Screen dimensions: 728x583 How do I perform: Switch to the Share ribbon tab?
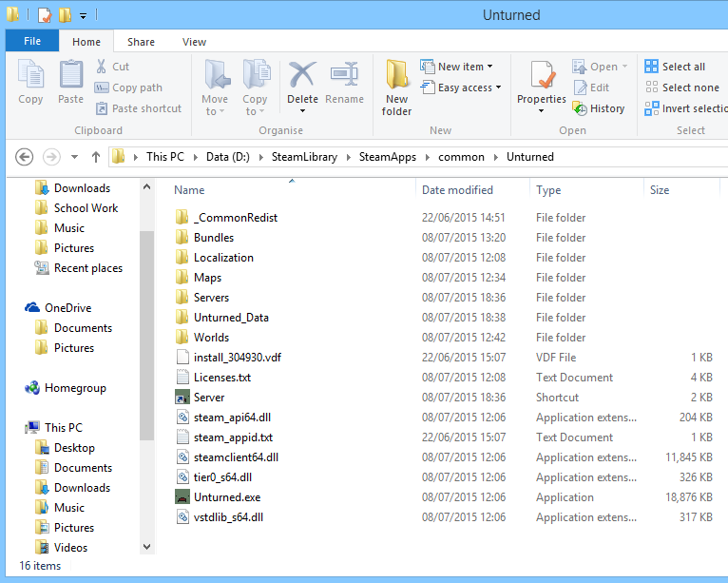(142, 41)
